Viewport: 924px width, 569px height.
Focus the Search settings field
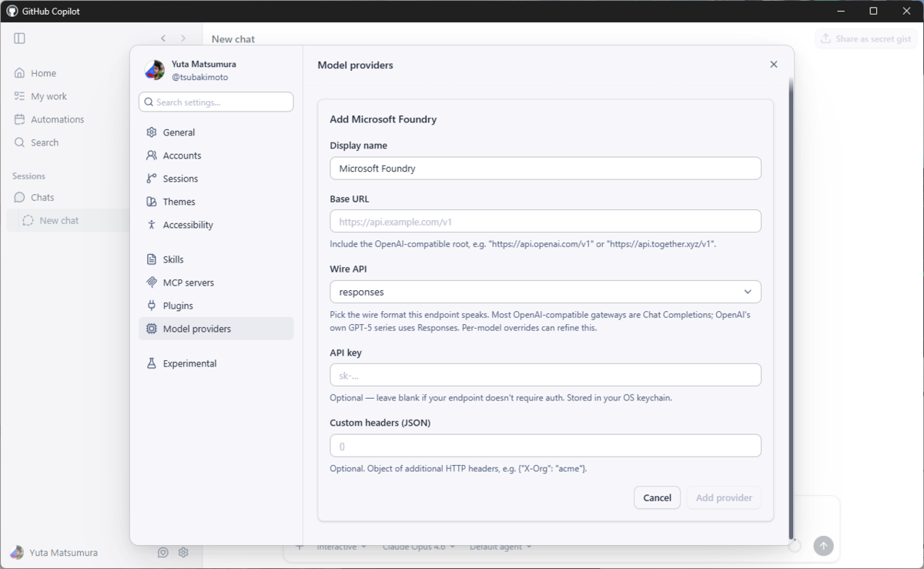[x=216, y=102]
